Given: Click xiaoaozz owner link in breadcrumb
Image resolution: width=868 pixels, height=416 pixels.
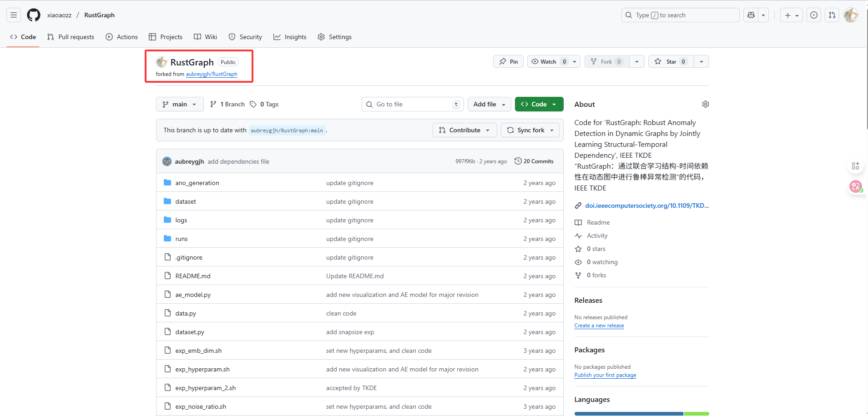Looking at the screenshot, I should tap(59, 15).
